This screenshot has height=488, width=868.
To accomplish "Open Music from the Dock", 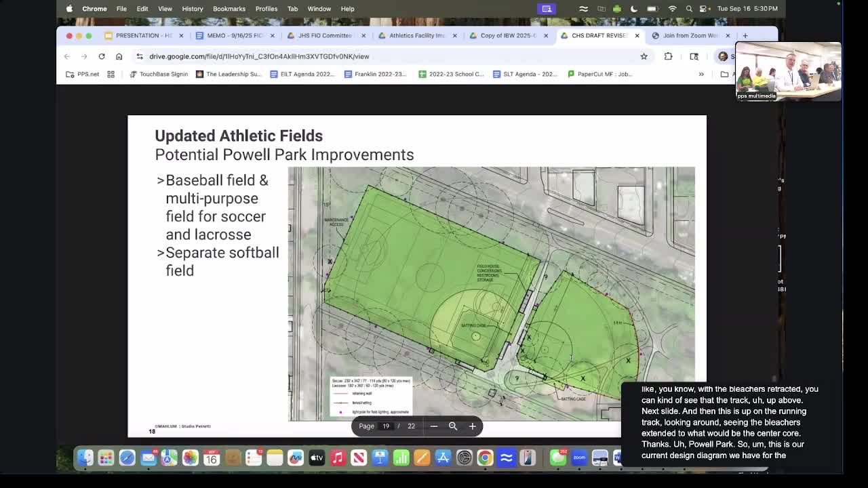I will 338,458.
